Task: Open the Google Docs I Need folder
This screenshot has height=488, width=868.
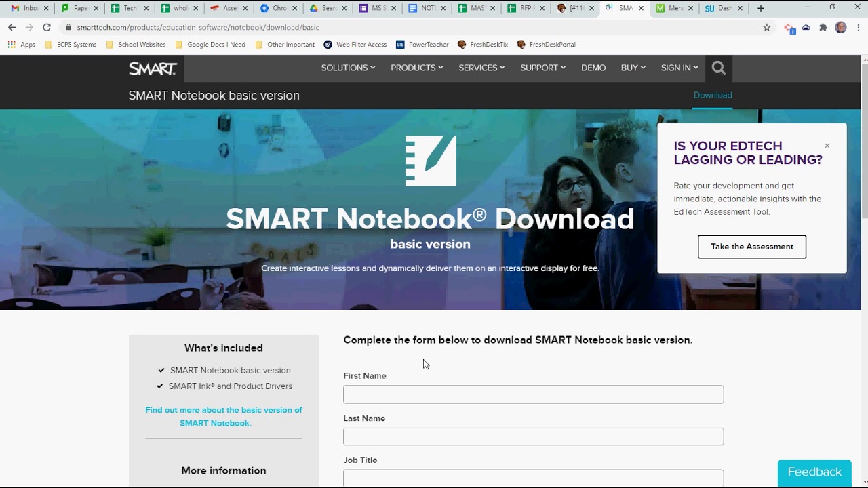Action: click(210, 45)
